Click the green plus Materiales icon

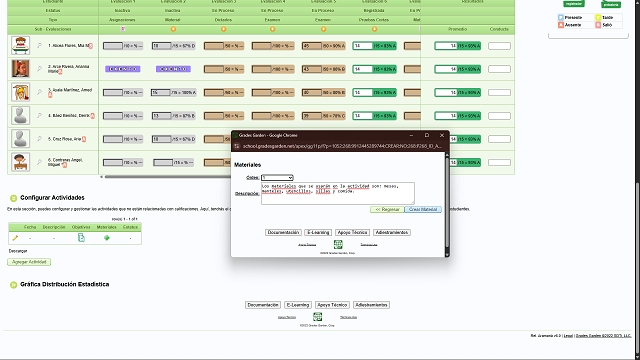(107, 238)
